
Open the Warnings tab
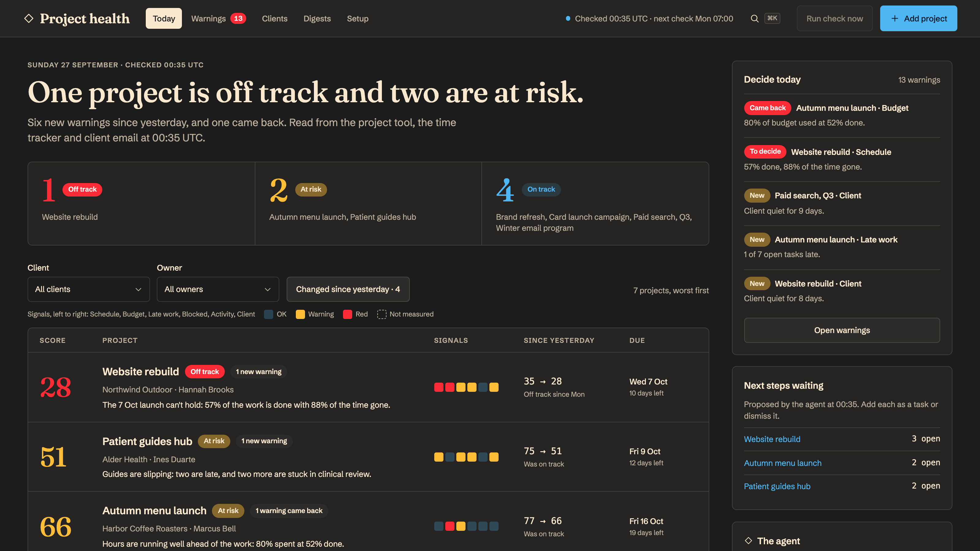point(218,18)
